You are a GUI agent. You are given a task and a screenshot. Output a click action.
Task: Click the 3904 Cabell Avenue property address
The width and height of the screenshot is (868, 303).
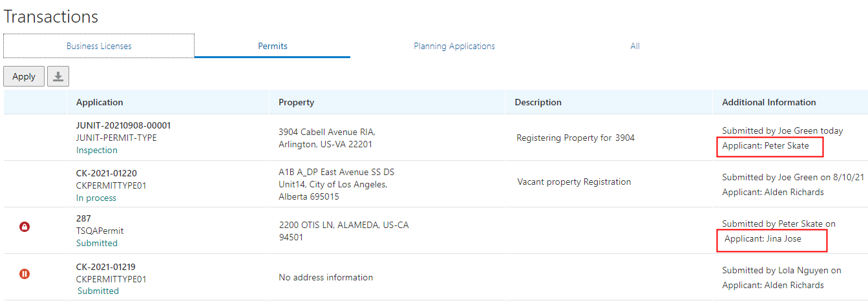tap(326, 138)
